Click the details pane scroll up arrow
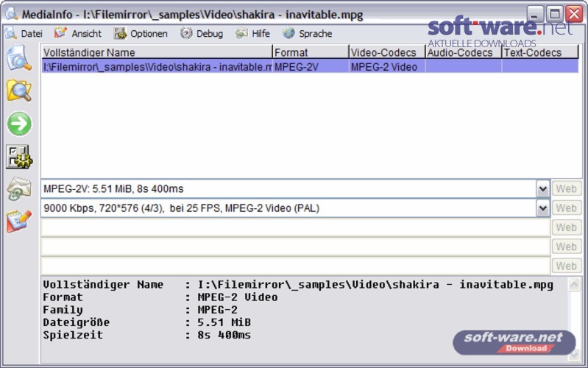Image resolution: width=588 pixels, height=368 pixels. [574, 284]
